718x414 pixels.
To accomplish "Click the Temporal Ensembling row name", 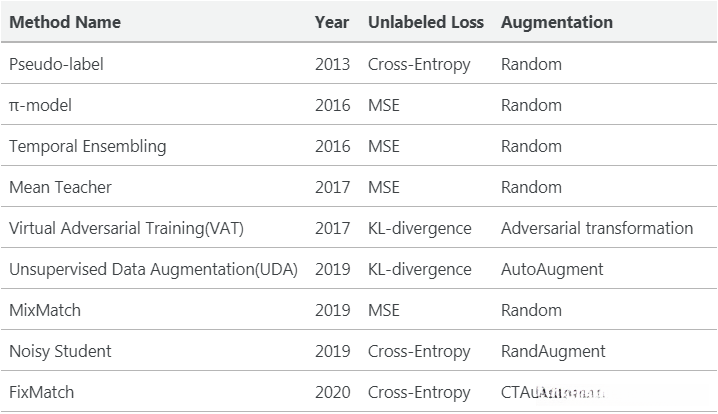I will click(x=88, y=146).
